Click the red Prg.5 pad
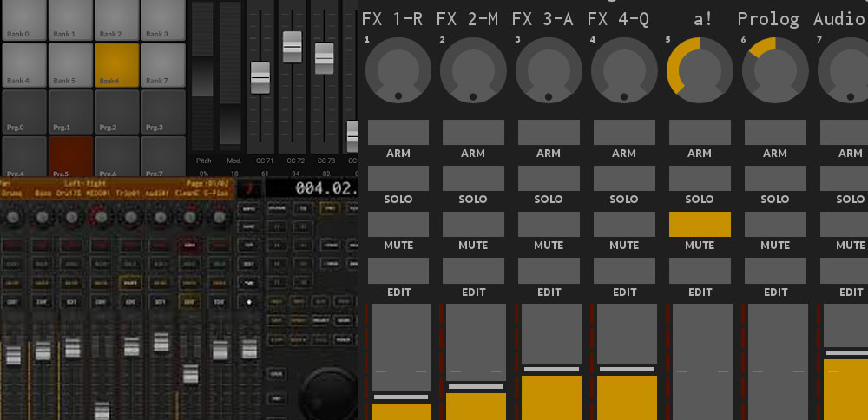 70,156
